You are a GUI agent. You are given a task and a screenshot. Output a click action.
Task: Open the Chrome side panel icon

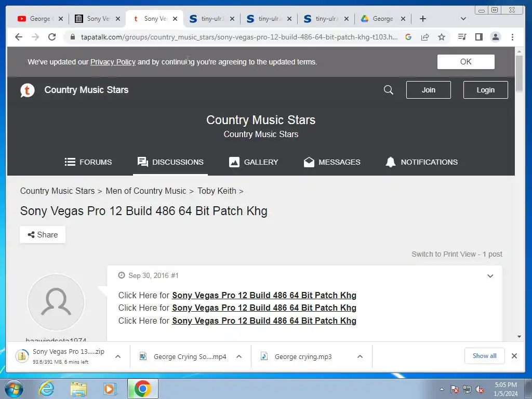coord(478,37)
